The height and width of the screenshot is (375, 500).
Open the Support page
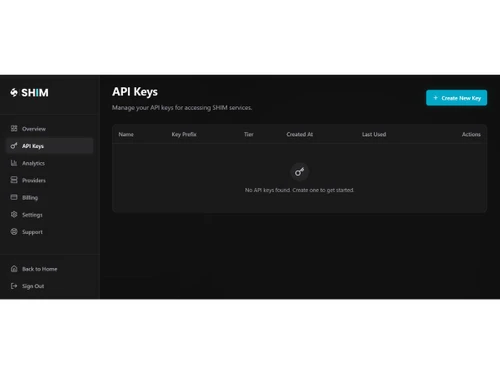tap(49, 232)
